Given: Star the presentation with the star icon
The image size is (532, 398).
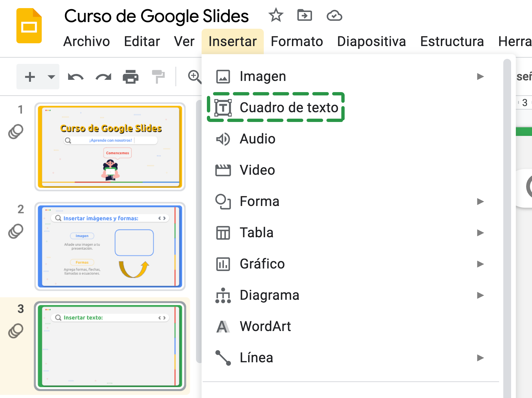Looking at the screenshot, I should (276, 15).
